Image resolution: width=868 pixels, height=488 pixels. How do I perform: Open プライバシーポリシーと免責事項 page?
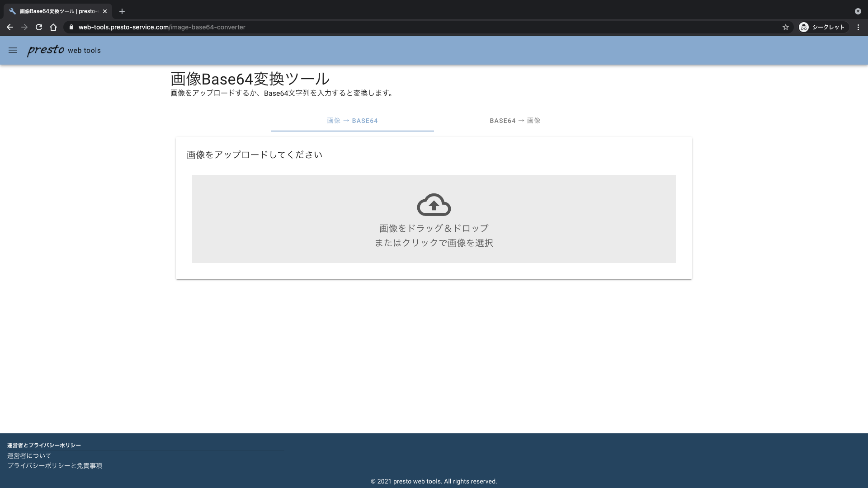[55, 465]
